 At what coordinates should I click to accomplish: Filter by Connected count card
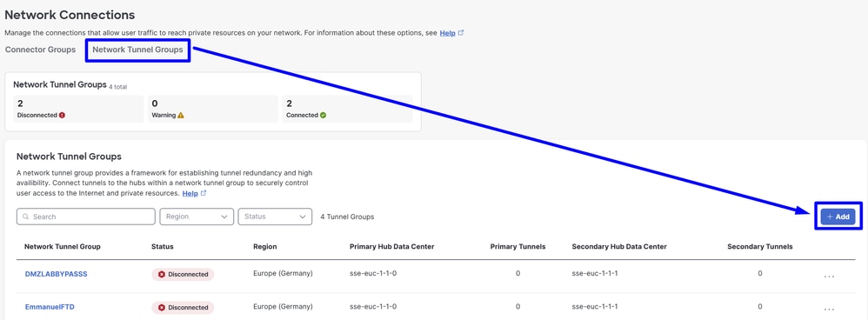tap(347, 109)
